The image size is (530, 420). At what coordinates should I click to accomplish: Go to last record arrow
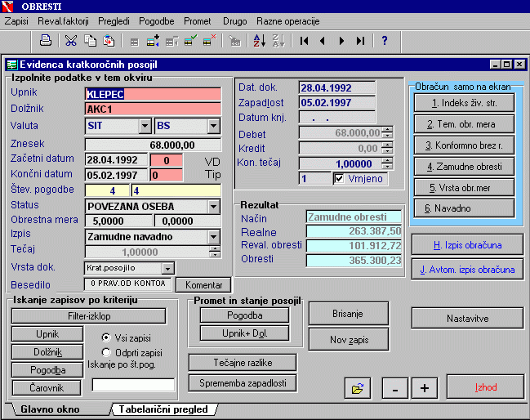360,41
